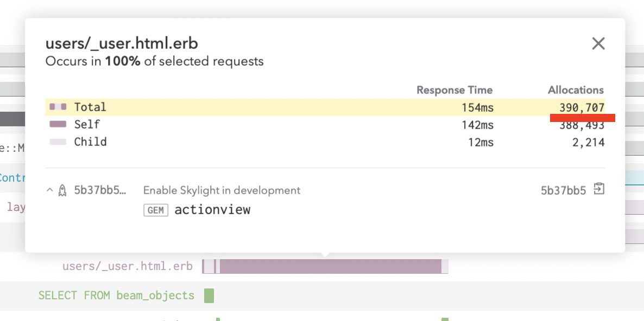This screenshot has height=321, width=644.
Task: Select the Total row
Action: 325,107
